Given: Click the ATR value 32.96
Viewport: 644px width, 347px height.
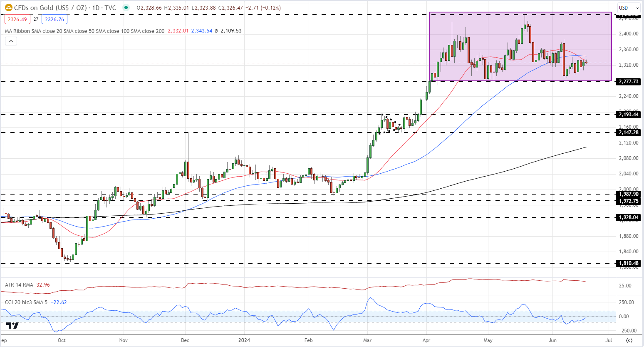Looking at the screenshot, I should point(43,285).
